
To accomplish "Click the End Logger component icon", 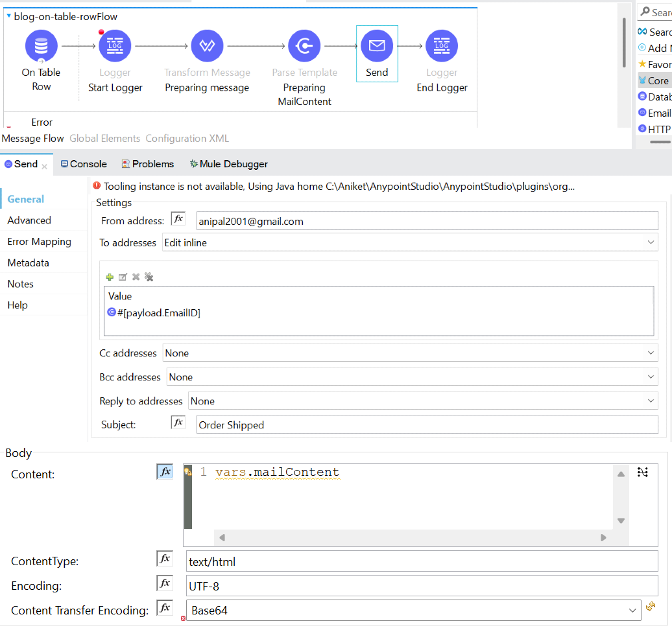I will pos(442,46).
